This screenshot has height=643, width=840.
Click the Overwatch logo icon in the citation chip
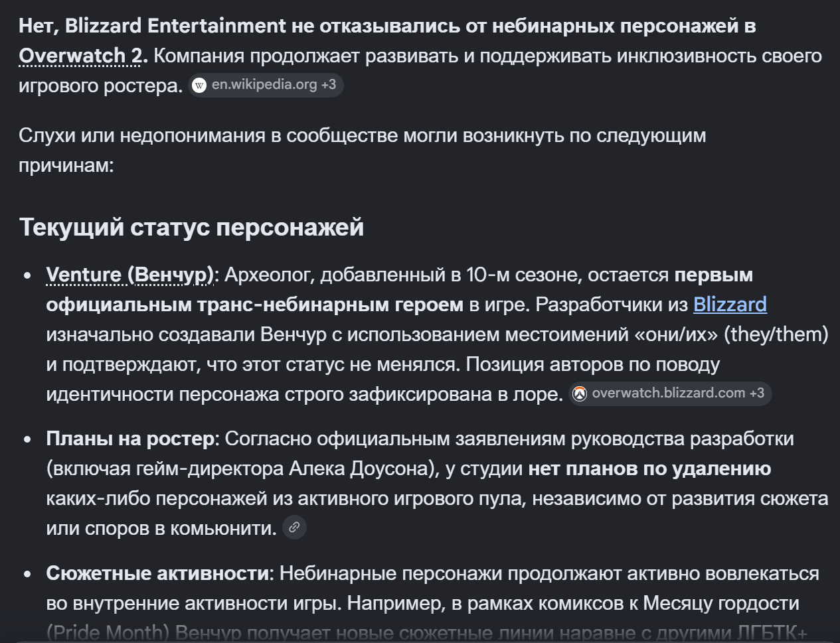coord(580,393)
